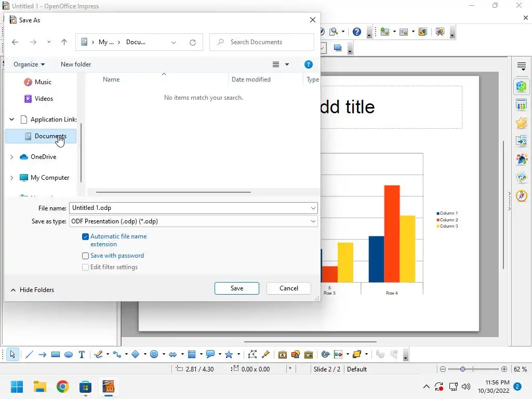Pick the Rectangle shape tool

56,354
